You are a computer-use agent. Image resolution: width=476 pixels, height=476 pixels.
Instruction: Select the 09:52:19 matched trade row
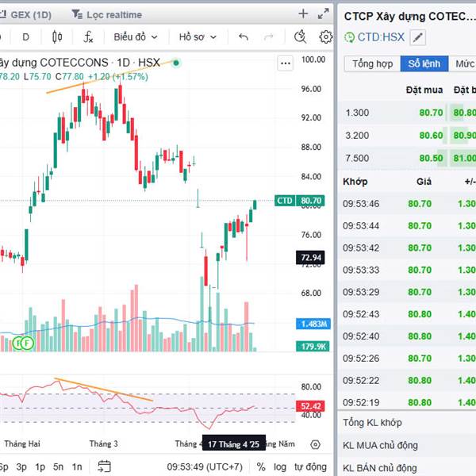click(407, 402)
